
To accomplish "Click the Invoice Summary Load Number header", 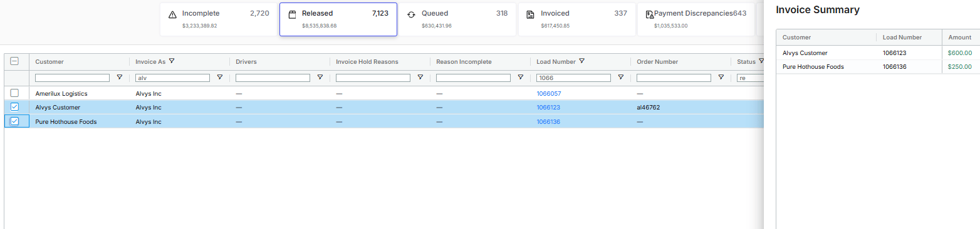I will [x=902, y=37].
